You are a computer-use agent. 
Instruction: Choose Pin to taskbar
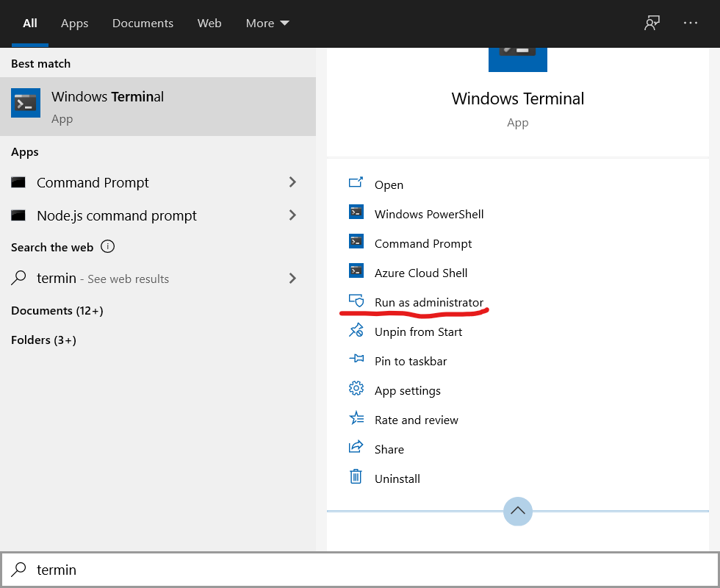pyautogui.click(x=411, y=361)
